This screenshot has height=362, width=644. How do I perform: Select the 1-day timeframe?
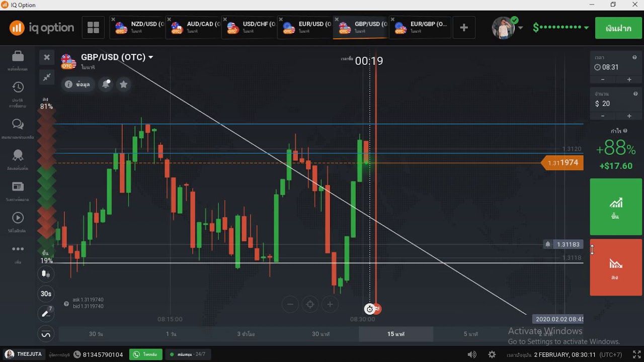[171, 334]
